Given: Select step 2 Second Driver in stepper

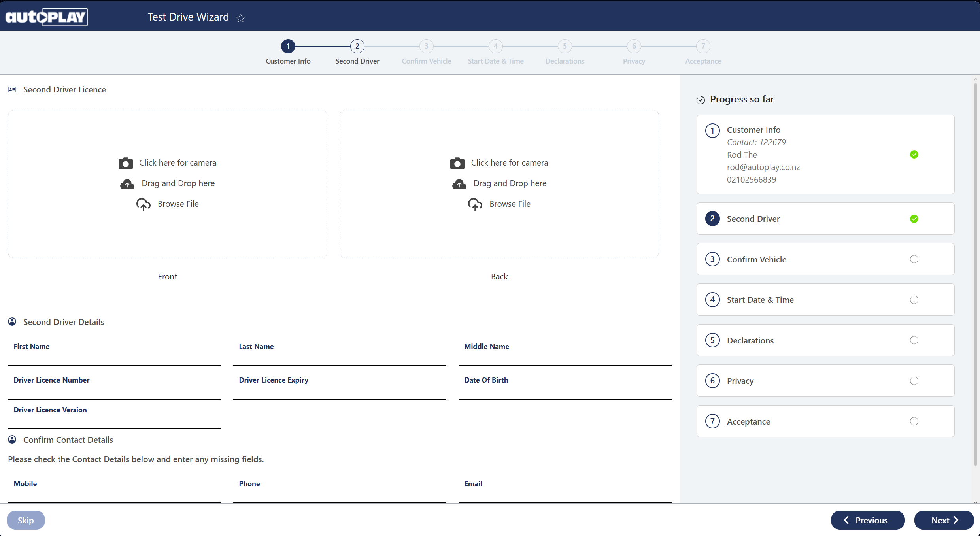Looking at the screenshot, I should pyautogui.click(x=357, y=46).
